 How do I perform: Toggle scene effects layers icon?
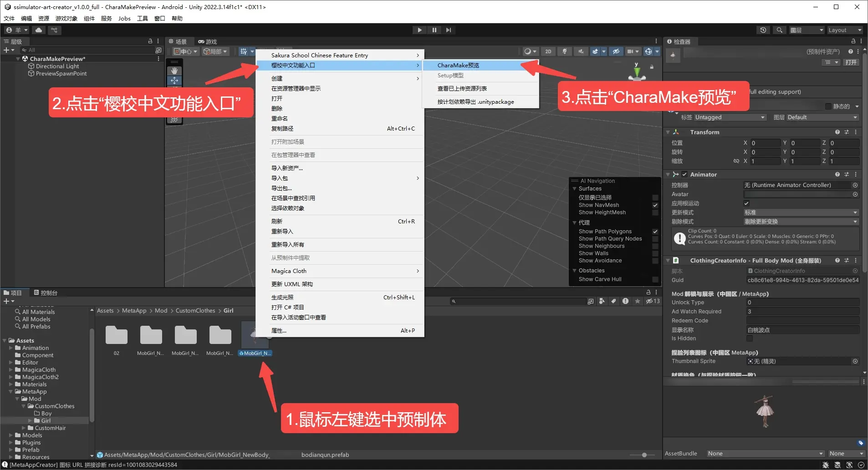tap(595, 51)
